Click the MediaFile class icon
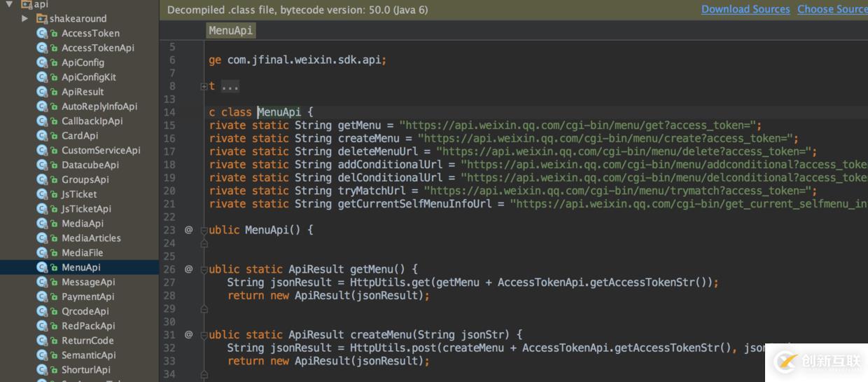This screenshot has width=868, height=382. click(x=42, y=253)
